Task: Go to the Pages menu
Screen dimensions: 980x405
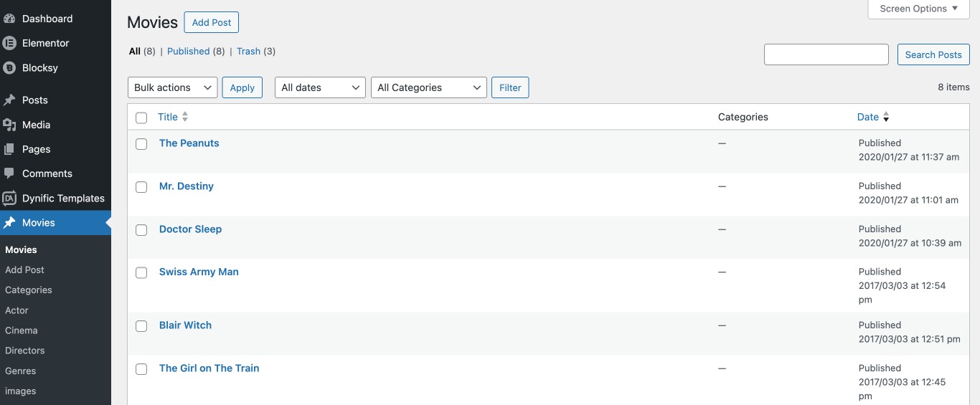Action: (36, 149)
